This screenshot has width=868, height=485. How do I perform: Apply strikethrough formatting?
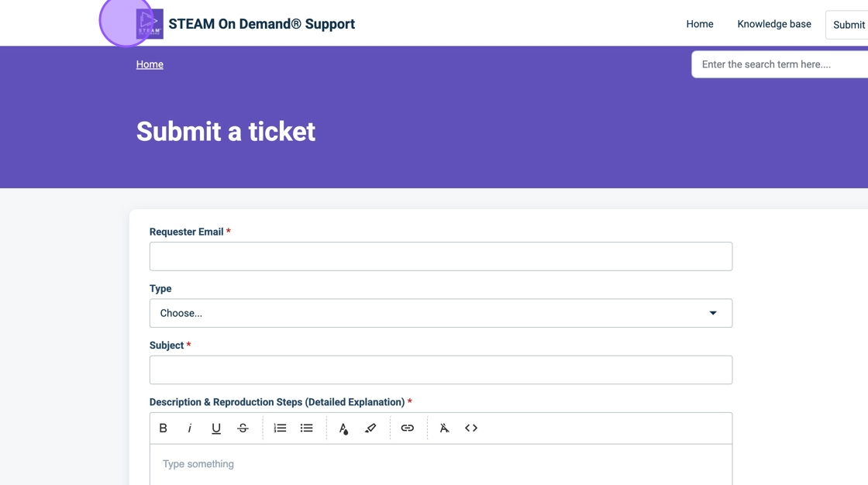click(x=243, y=428)
